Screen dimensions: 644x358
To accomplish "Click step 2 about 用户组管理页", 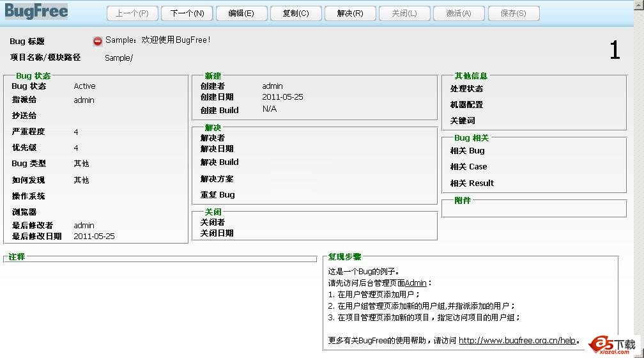I will pyautogui.click(x=422, y=306).
